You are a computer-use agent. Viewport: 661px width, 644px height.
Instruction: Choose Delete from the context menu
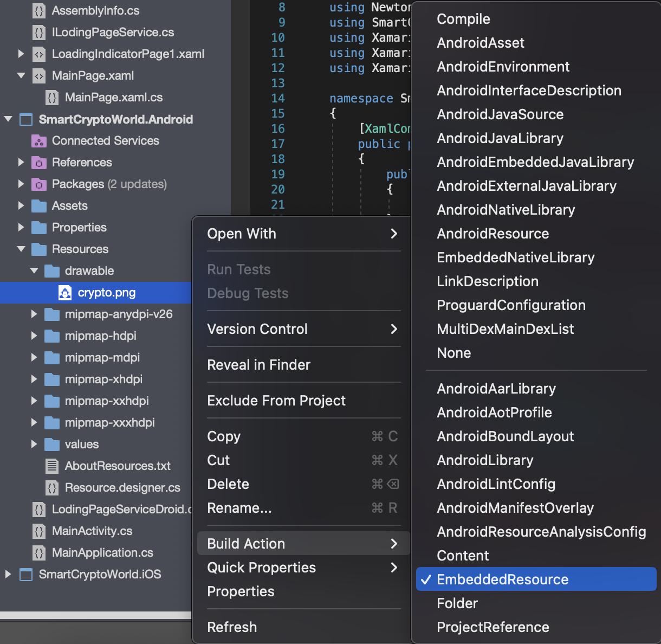pos(303,484)
